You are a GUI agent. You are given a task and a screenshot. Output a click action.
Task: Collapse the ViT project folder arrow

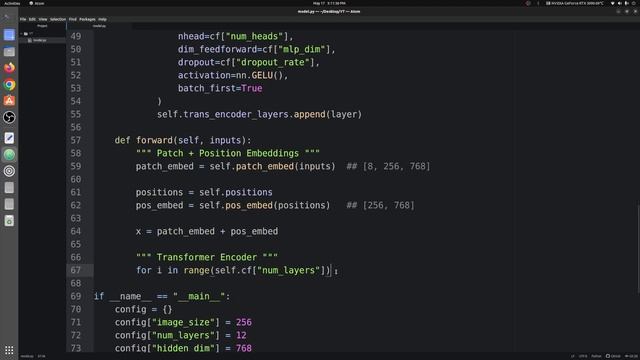21,33
